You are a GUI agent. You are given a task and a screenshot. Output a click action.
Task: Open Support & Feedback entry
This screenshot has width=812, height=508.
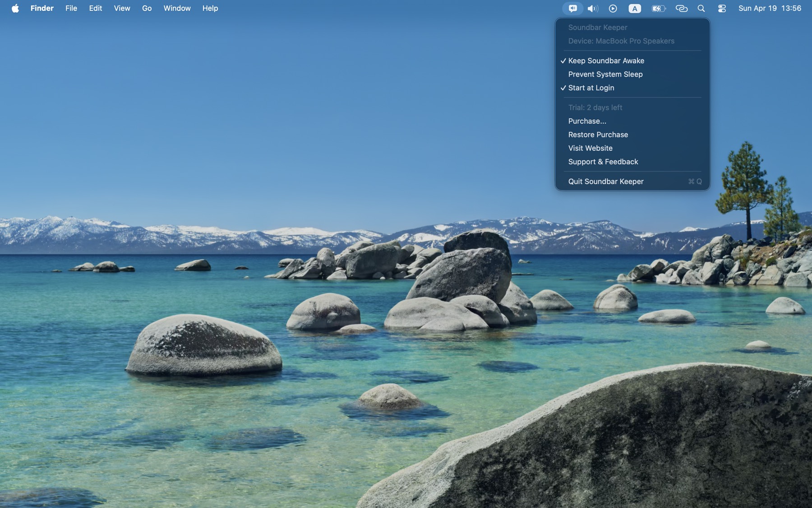(632, 162)
